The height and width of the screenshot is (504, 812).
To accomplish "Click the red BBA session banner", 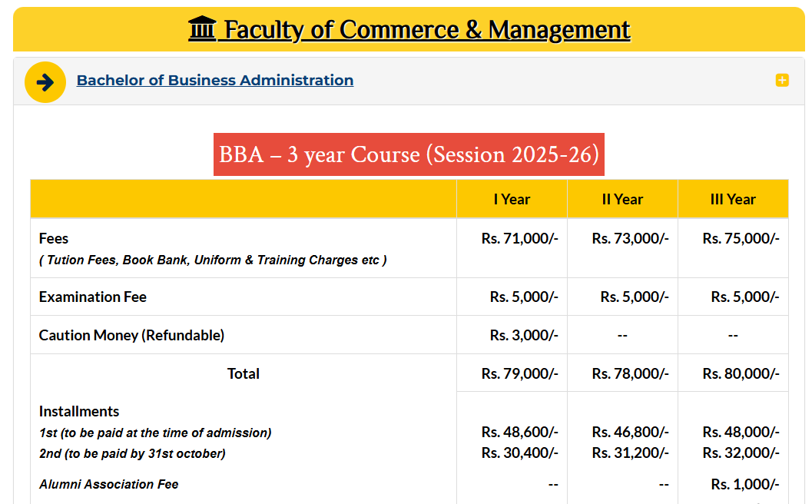I will pyautogui.click(x=409, y=154).
